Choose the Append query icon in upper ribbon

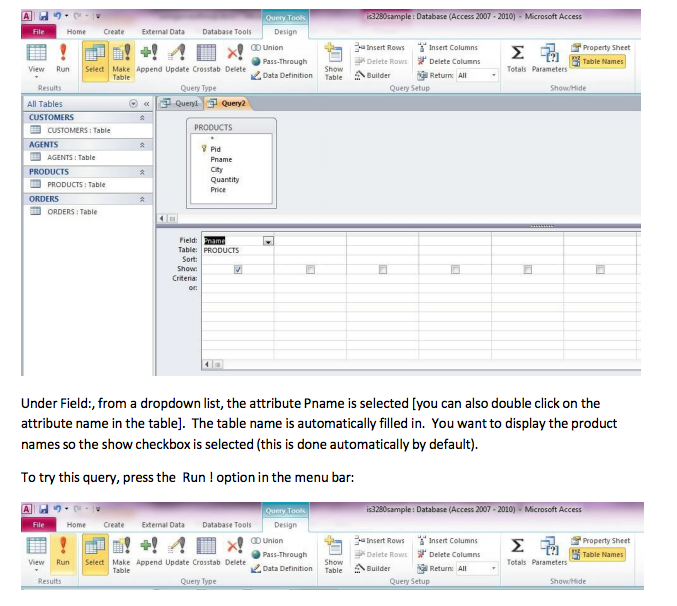(149, 53)
